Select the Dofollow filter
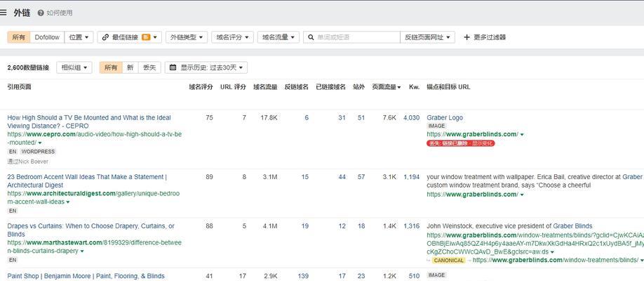 [x=47, y=37]
